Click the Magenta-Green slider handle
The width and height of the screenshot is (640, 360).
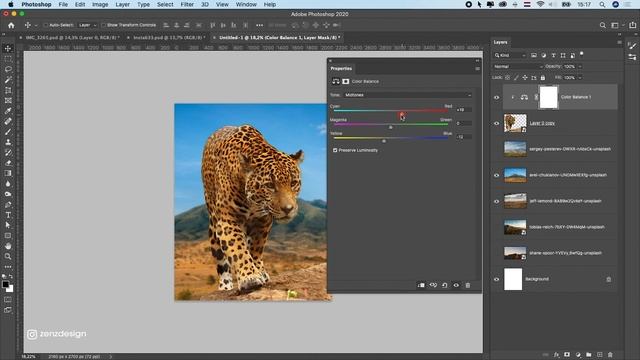click(391, 128)
